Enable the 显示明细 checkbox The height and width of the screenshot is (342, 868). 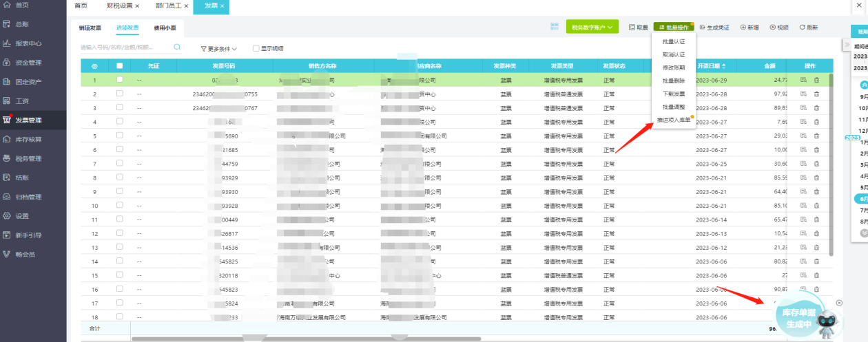click(x=256, y=49)
